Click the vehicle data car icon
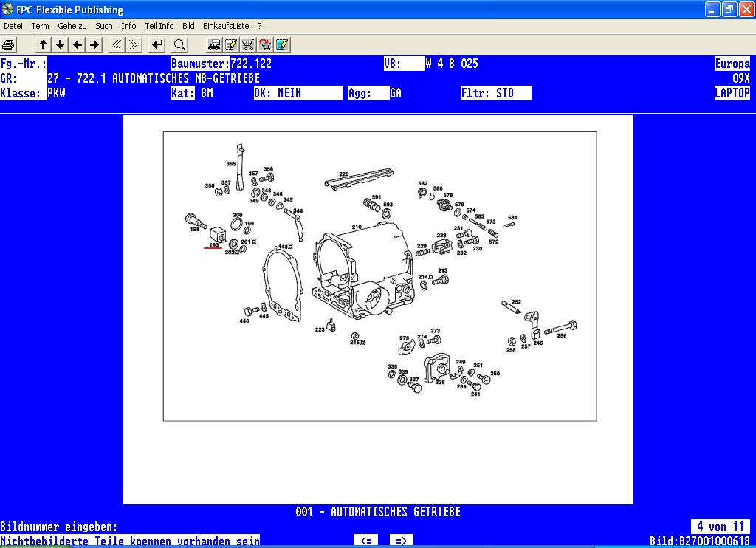This screenshot has width=756, height=548. (214, 44)
